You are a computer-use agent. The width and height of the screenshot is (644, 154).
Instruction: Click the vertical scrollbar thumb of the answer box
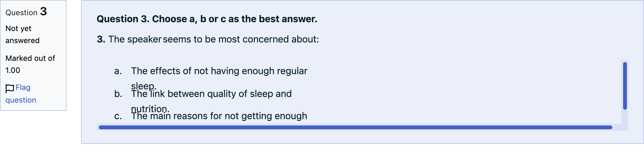point(625,86)
